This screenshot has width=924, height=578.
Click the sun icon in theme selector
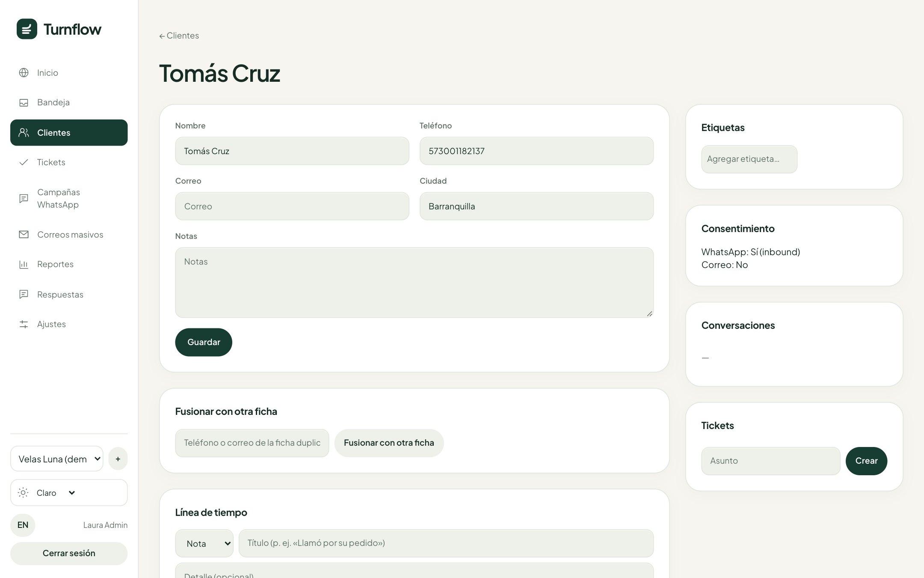coord(24,493)
